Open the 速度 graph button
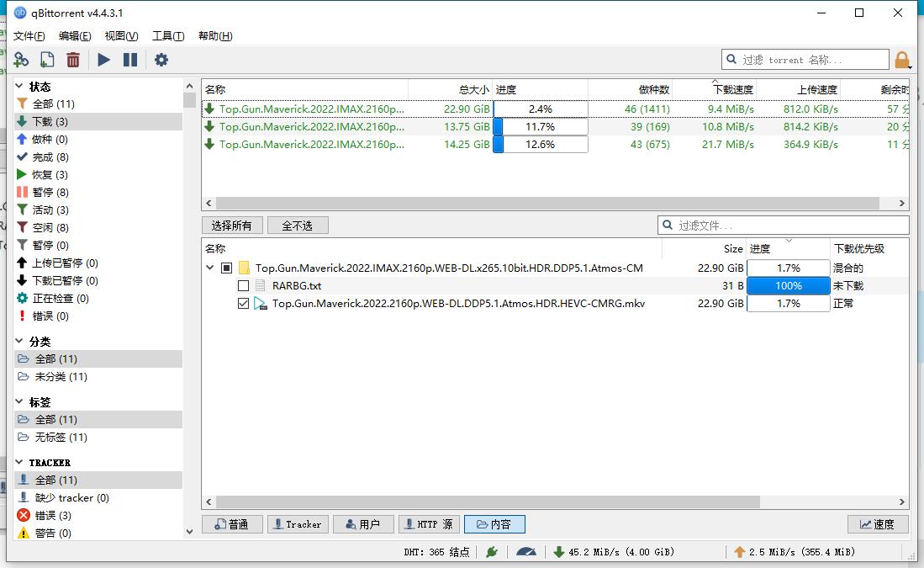 (x=878, y=524)
